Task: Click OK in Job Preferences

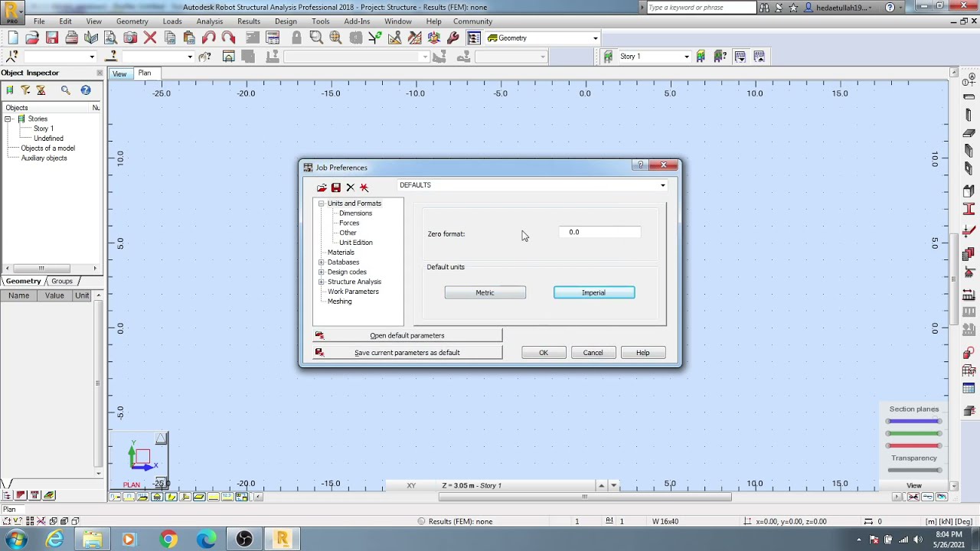Action: click(x=544, y=353)
